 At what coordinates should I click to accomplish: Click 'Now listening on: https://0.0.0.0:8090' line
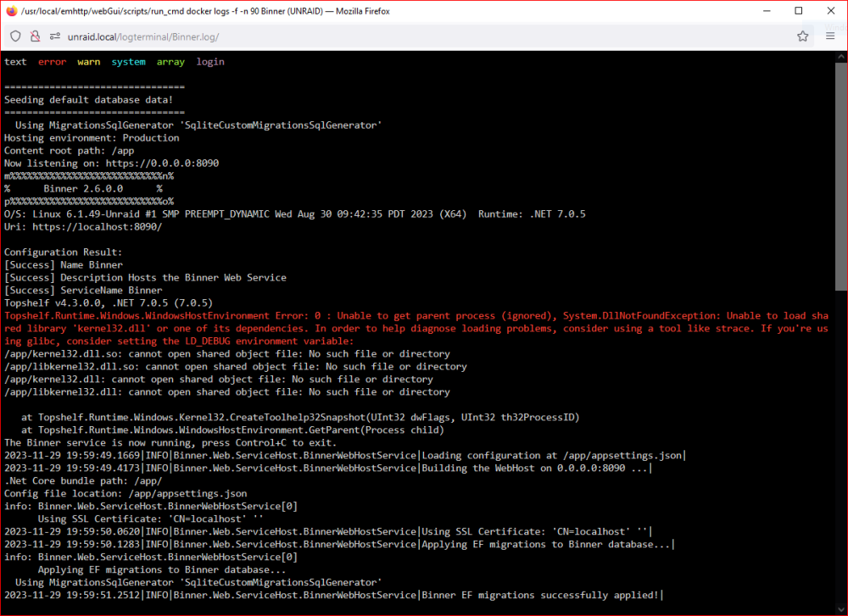point(111,164)
